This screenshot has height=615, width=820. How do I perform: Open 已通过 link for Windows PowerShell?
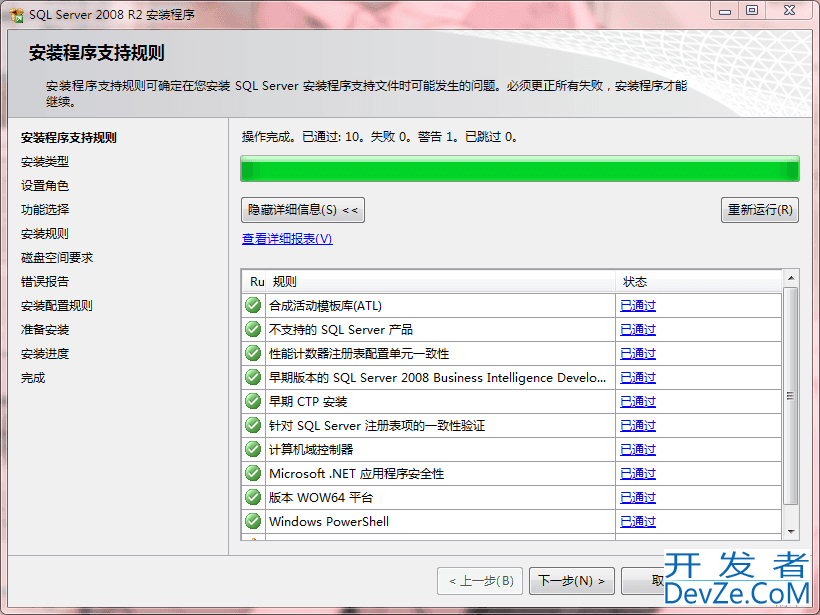click(637, 521)
